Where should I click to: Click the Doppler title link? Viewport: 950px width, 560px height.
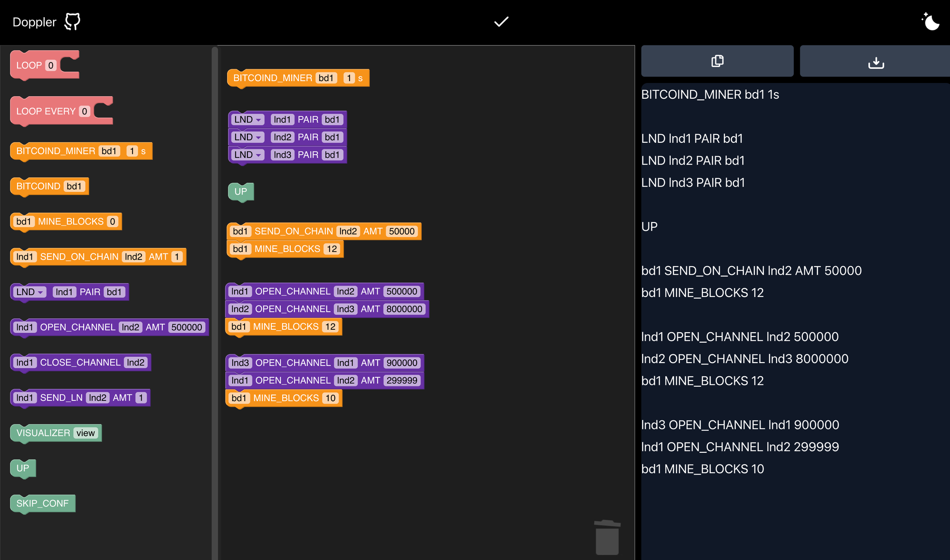34,22
